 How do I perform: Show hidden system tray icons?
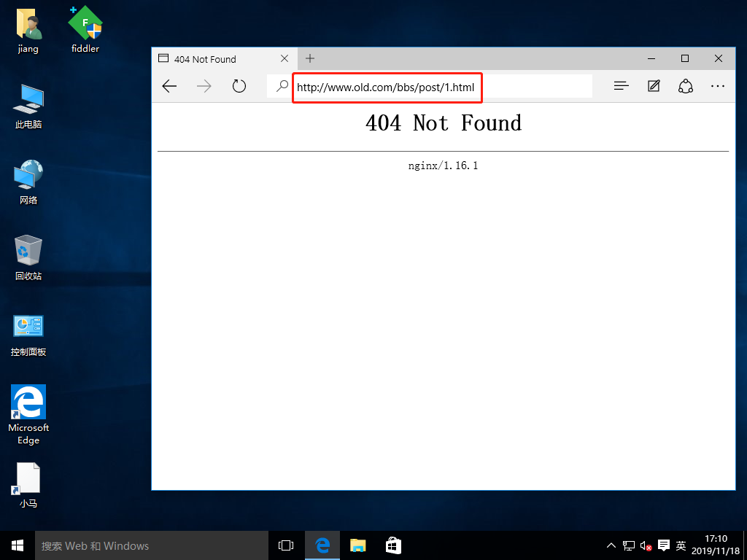611,545
